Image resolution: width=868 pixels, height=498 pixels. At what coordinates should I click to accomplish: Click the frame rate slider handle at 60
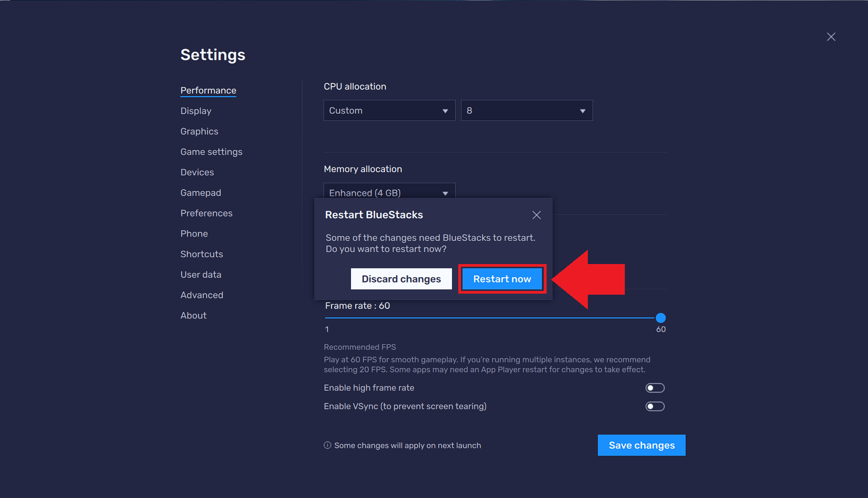tap(661, 318)
